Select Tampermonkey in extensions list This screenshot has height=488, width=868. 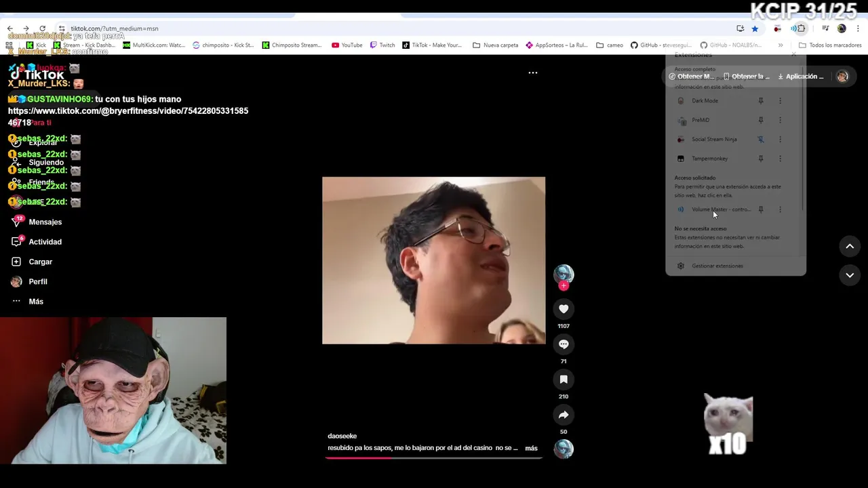(x=709, y=159)
